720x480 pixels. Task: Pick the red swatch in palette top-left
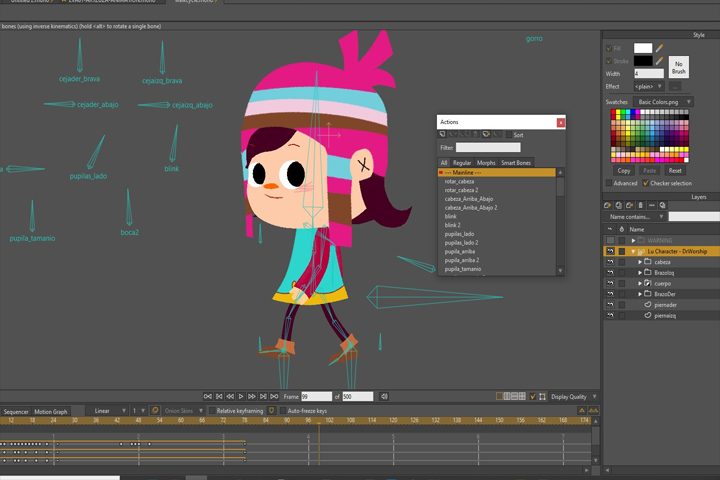click(x=613, y=112)
